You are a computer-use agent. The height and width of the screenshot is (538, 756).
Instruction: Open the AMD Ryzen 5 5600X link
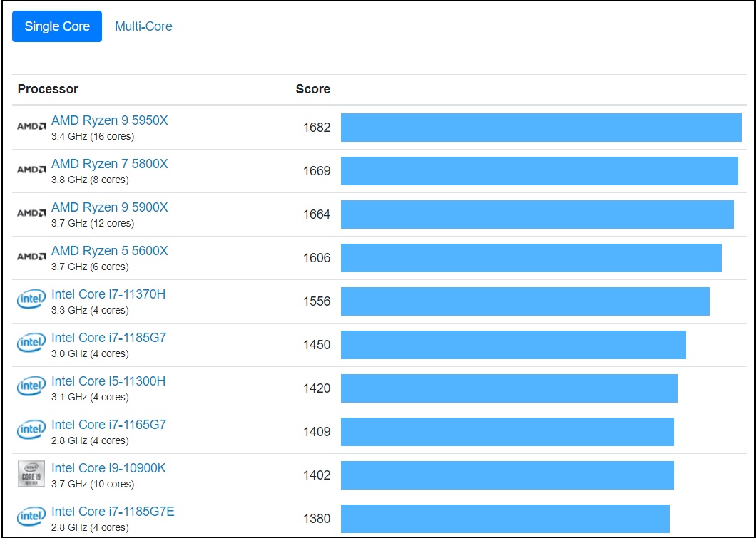(x=109, y=250)
